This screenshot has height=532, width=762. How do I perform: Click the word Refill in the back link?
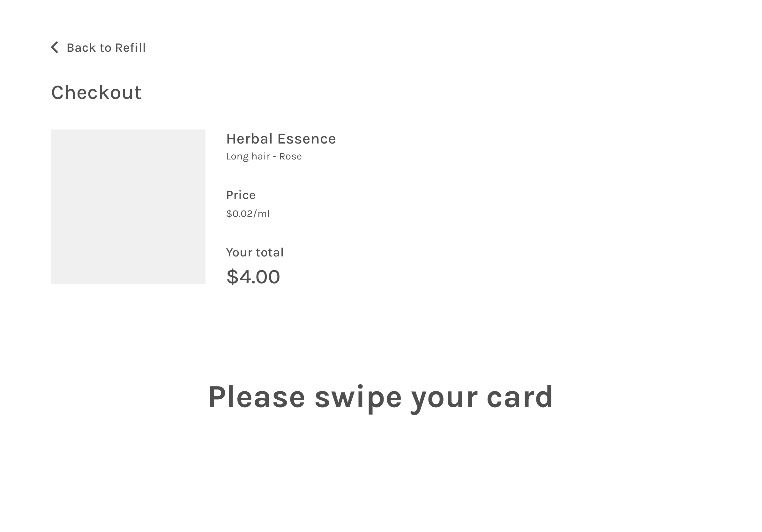pyautogui.click(x=131, y=48)
